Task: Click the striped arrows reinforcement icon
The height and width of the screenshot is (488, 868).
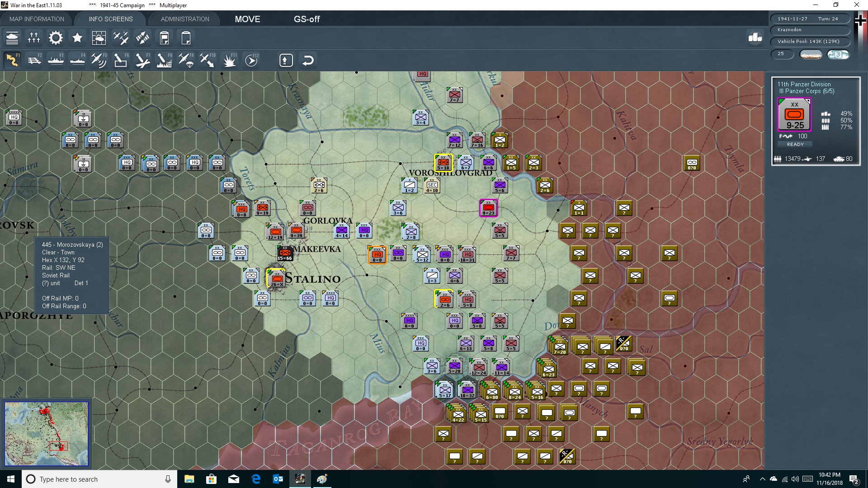Action: coord(142,38)
